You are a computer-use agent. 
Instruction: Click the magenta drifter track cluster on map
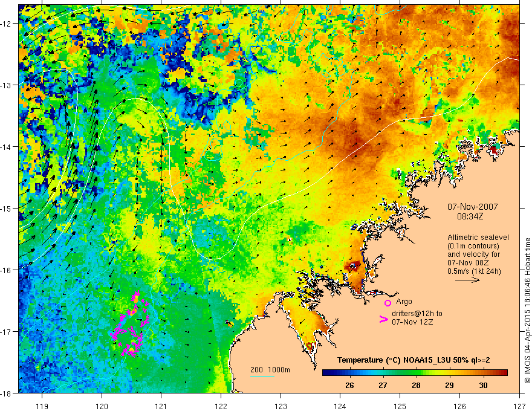point(131,324)
